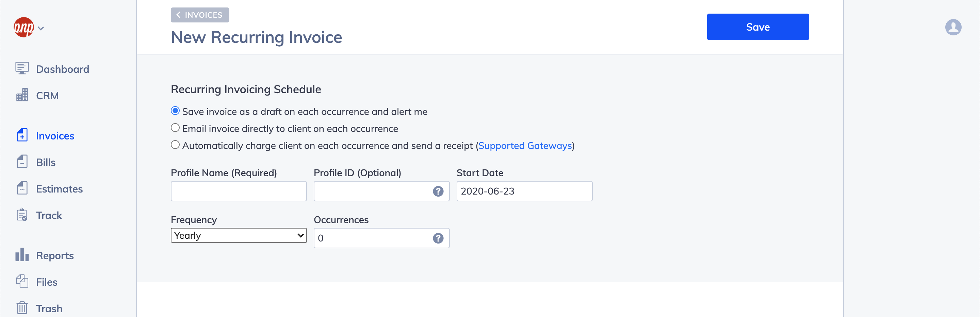The height and width of the screenshot is (317, 980).
Task: Click the Trash bin icon
Action: coord(22,308)
